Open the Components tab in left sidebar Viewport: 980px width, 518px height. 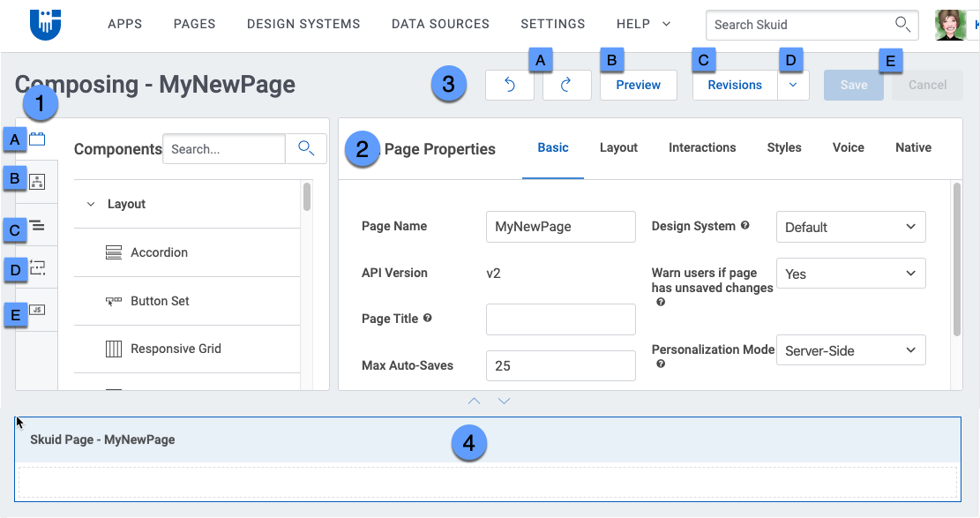pyautogui.click(x=37, y=139)
